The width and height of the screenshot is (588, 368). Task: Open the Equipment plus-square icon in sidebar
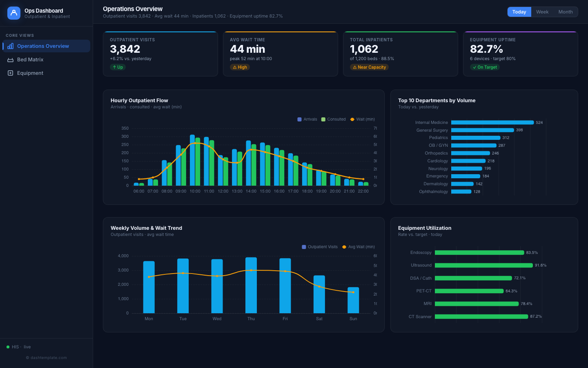click(x=10, y=73)
